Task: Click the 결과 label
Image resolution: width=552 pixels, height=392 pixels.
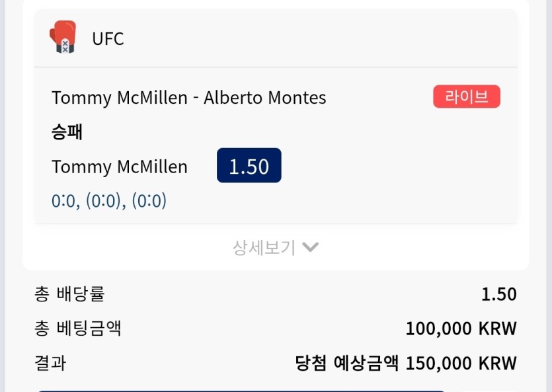Action: 50,363
